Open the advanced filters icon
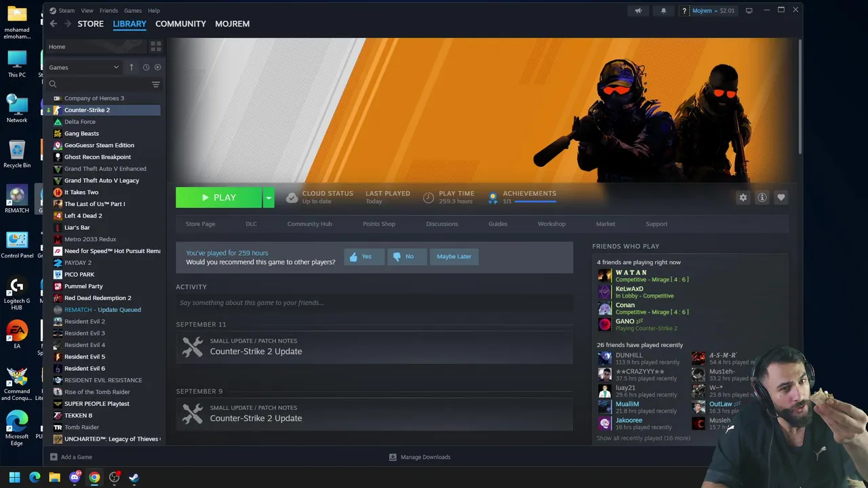This screenshot has width=868, height=488. point(155,84)
